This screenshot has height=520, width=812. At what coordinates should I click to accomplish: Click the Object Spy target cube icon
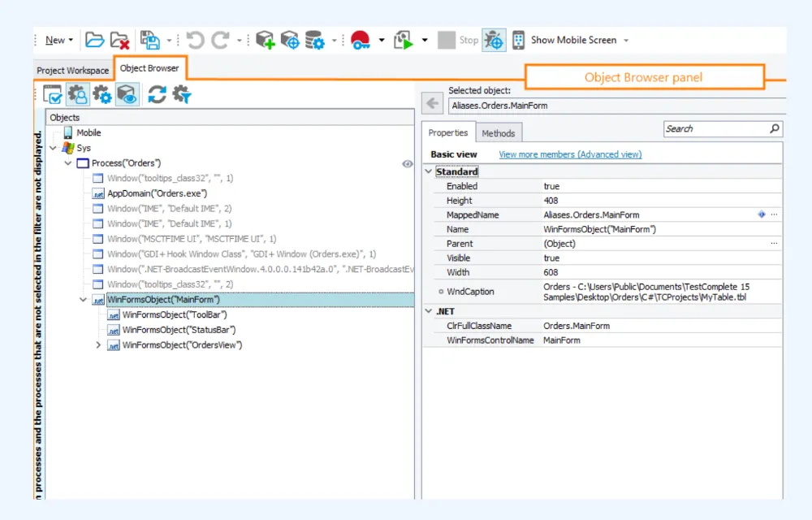tap(290, 40)
